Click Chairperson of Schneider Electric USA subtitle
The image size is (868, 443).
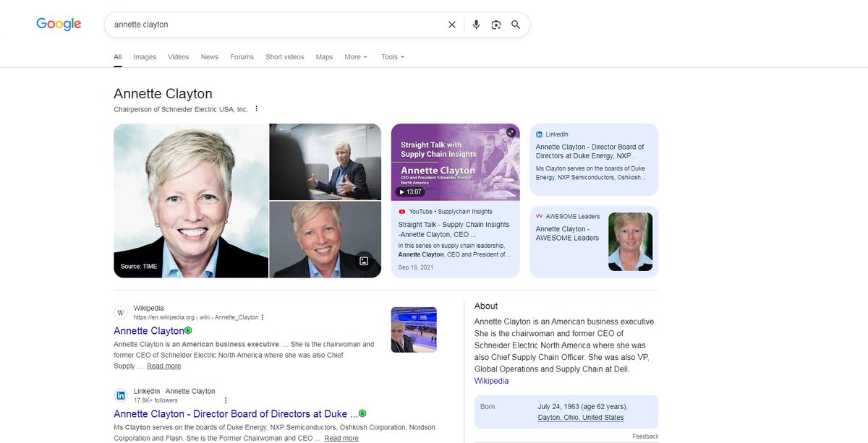coord(181,109)
